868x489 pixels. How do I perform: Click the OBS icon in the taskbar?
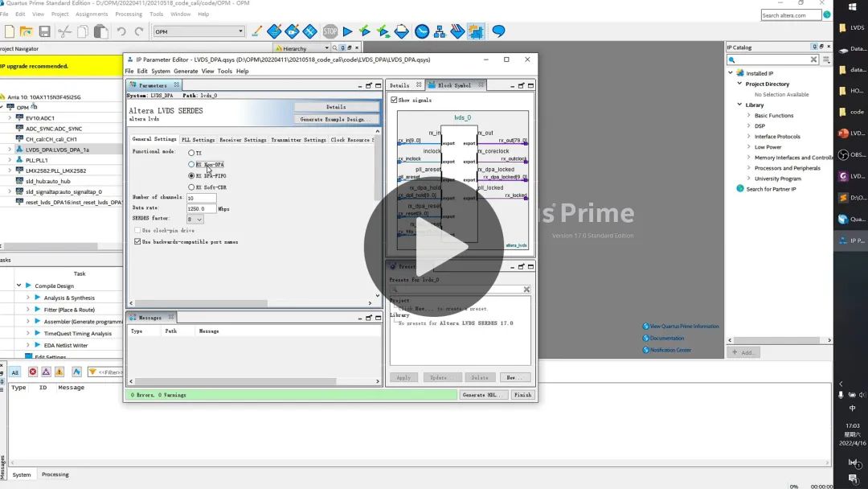point(843,154)
